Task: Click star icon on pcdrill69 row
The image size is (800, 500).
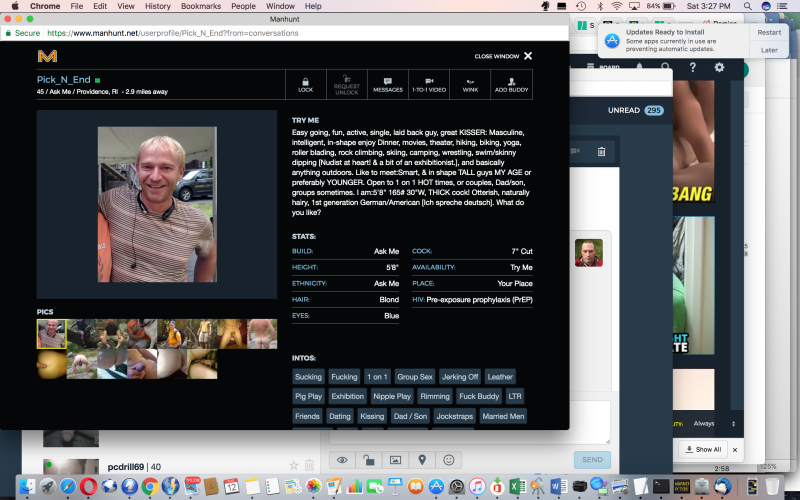Action: pyautogui.click(x=293, y=465)
